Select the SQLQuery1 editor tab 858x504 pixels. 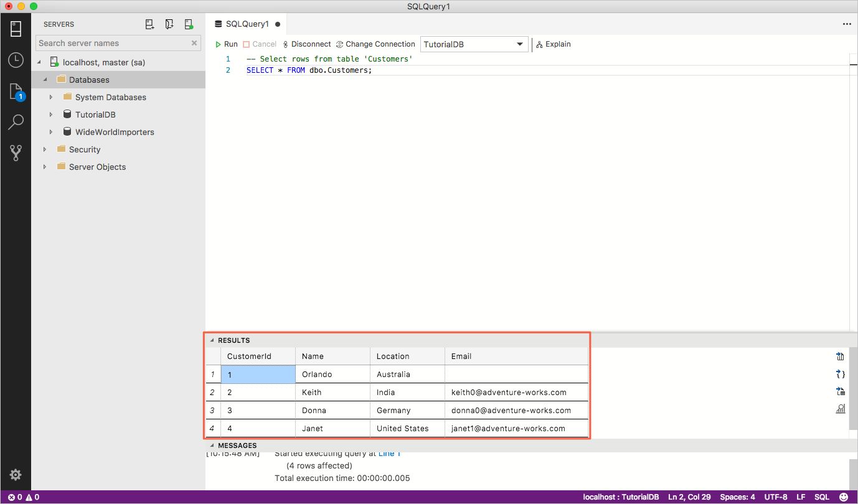[247, 24]
